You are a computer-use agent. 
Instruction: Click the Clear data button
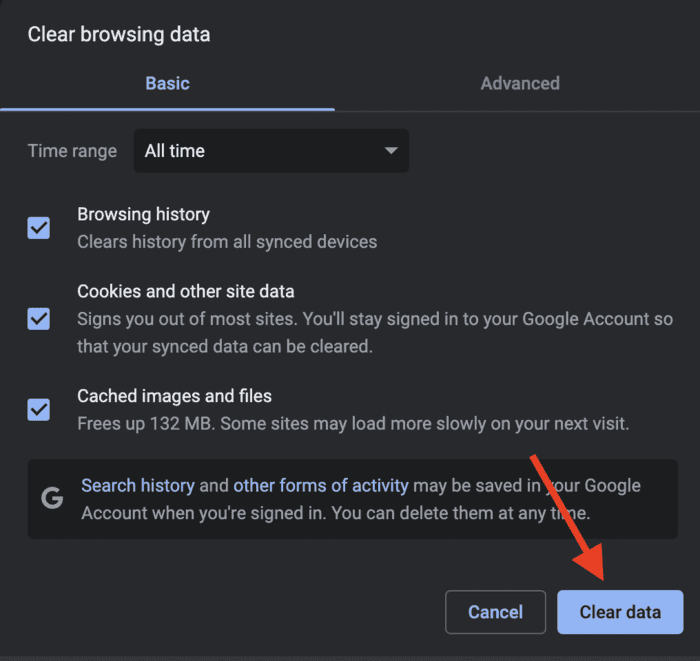pyautogui.click(x=620, y=612)
